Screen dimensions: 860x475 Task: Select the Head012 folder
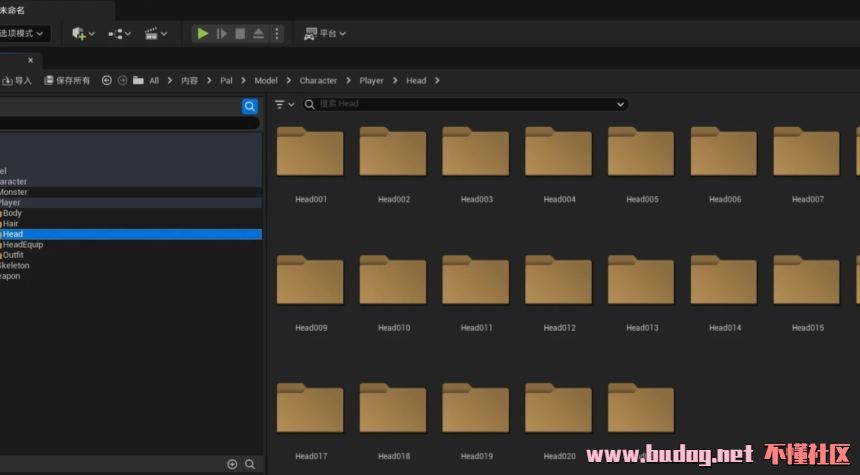coord(558,280)
